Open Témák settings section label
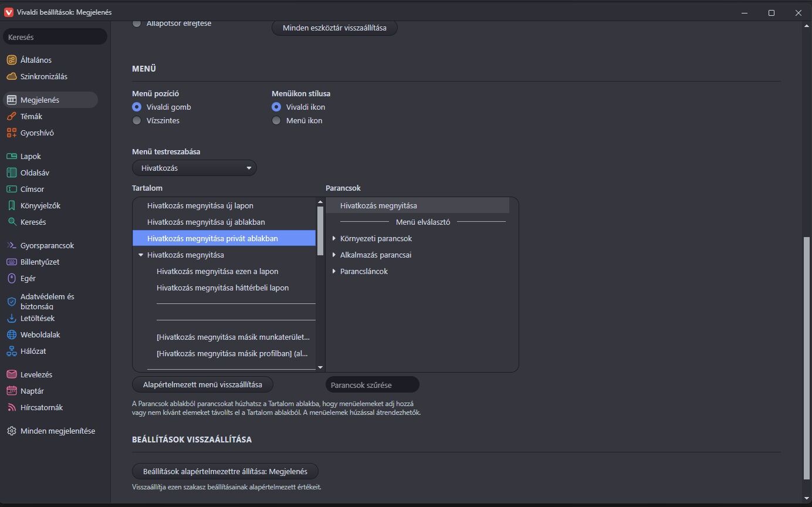This screenshot has width=812, height=507. coord(31,116)
